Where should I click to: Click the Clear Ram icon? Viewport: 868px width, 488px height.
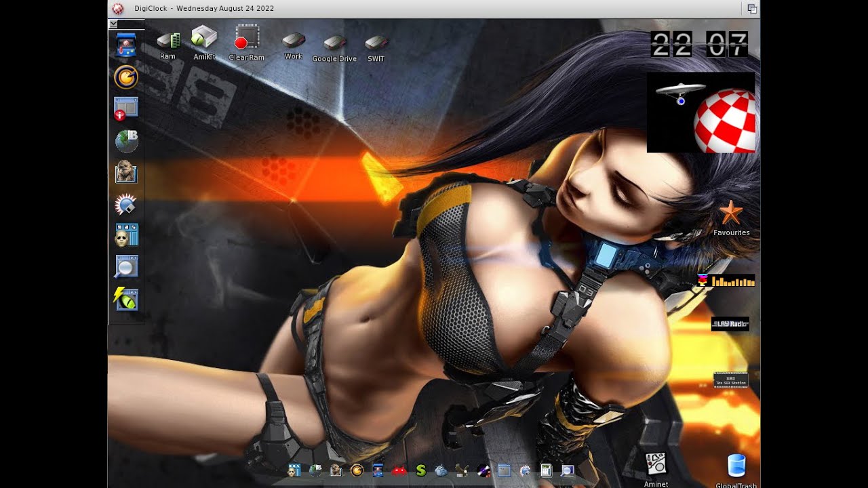click(x=247, y=37)
